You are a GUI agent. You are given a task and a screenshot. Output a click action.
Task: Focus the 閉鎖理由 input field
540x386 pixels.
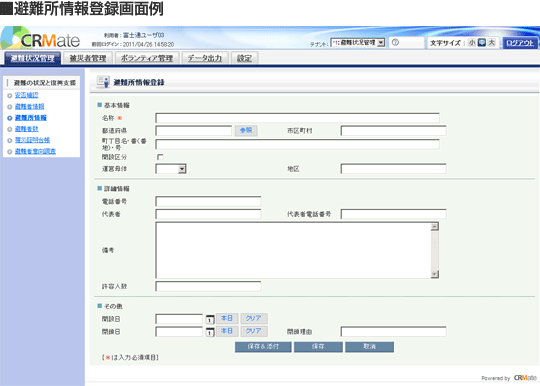click(394, 332)
